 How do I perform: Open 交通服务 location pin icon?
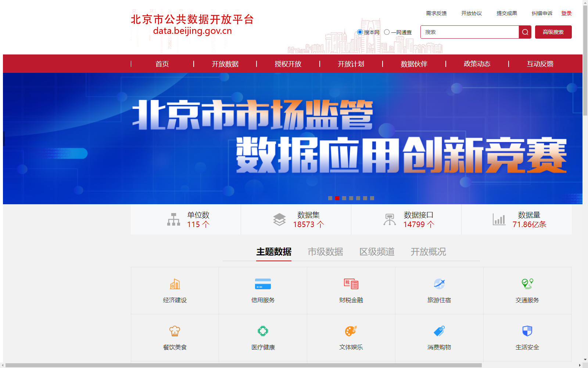527,284
